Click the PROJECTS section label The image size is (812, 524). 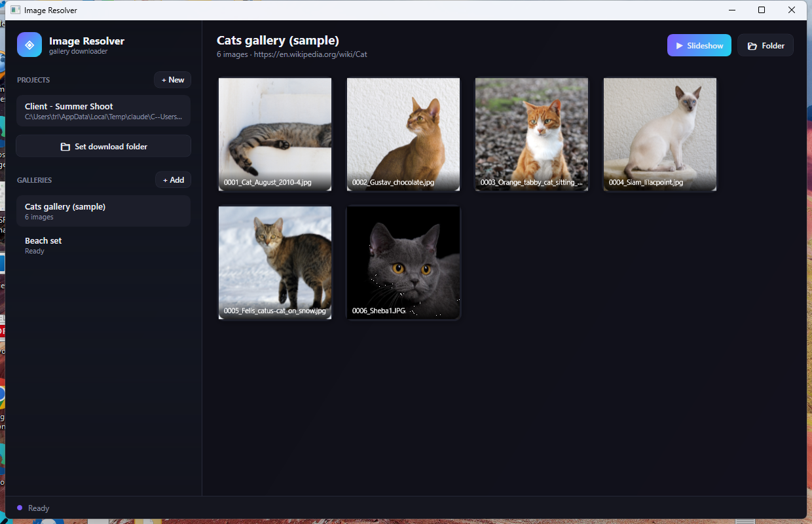(33, 80)
